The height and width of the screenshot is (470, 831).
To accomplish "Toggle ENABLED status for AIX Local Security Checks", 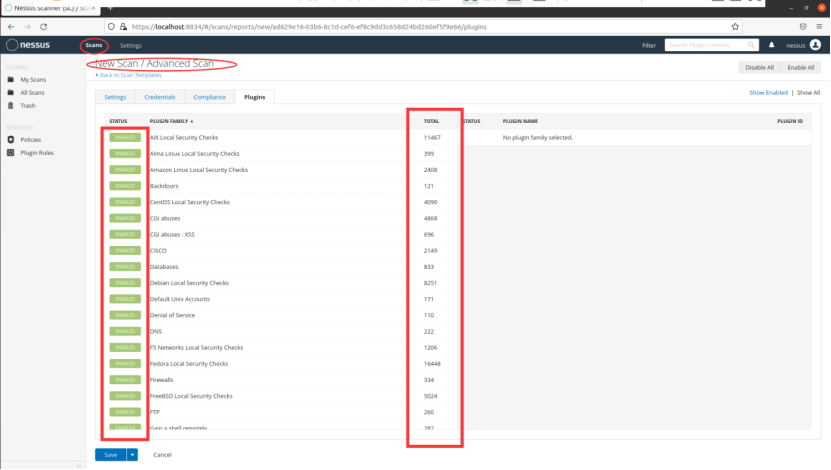I will coord(125,137).
